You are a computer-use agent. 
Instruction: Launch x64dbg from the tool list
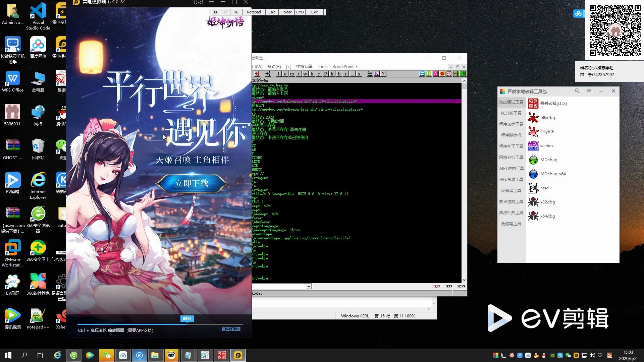[x=542, y=216]
